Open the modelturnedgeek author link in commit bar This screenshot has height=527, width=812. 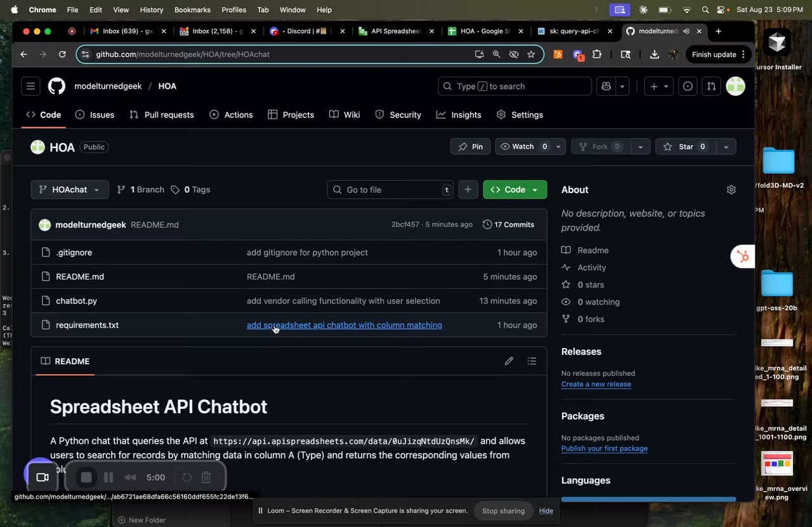pyautogui.click(x=91, y=225)
